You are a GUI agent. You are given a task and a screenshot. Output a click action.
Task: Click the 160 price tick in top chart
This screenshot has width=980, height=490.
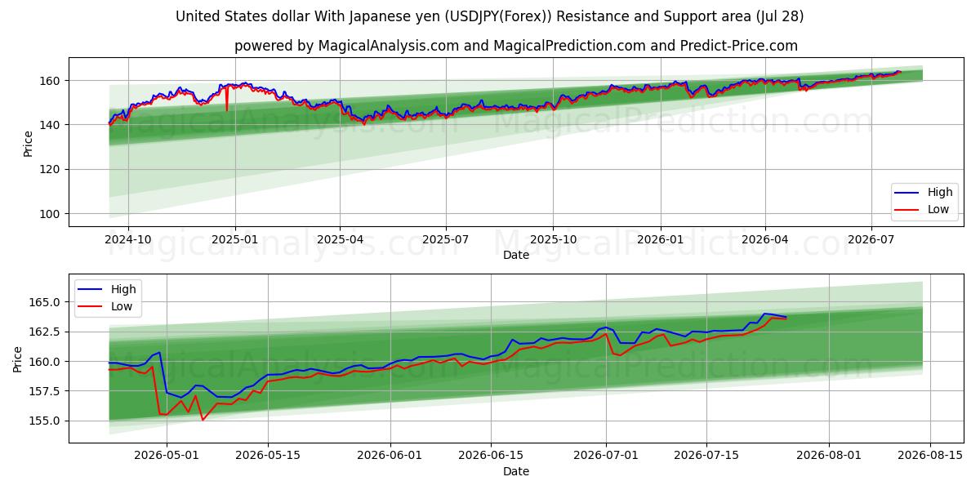tap(51, 81)
